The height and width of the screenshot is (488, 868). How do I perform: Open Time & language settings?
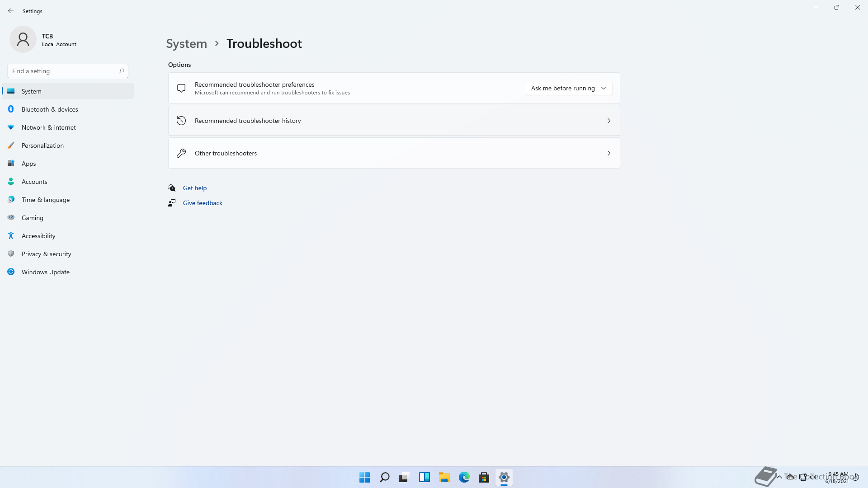coord(68,200)
